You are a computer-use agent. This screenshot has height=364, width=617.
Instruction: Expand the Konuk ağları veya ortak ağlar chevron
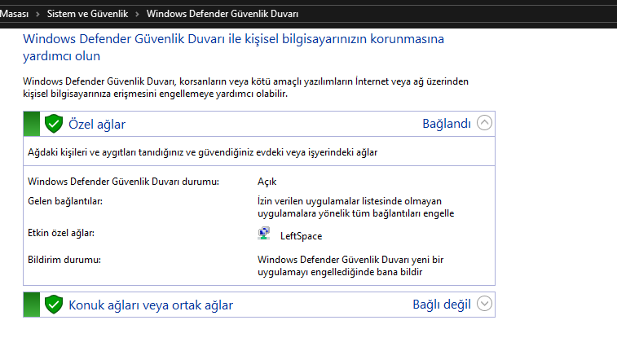(x=484, y=304)
